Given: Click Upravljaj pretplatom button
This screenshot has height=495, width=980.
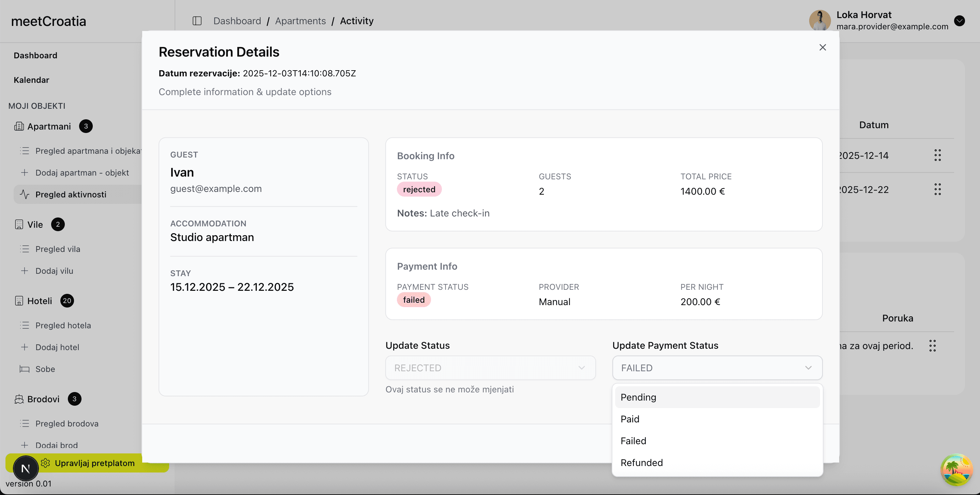Looking at the screenshot, I should tap(94, 463).
